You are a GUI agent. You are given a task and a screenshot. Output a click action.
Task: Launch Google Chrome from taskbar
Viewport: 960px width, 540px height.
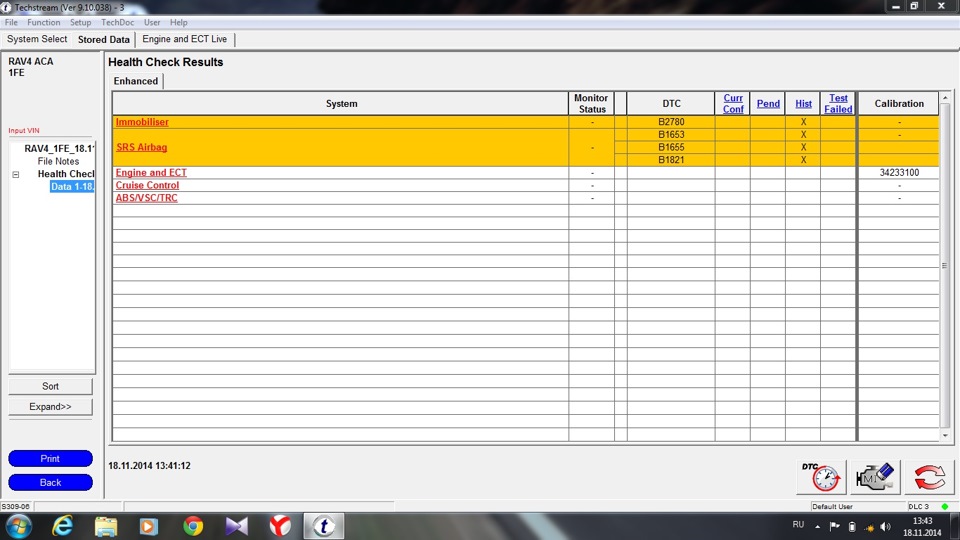click(x=193, y=526)
